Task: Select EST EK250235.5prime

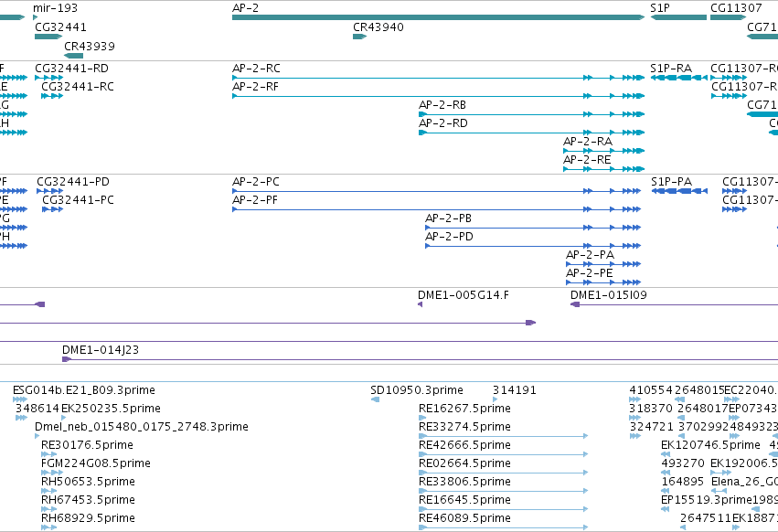Action: (x=63, y=418)
